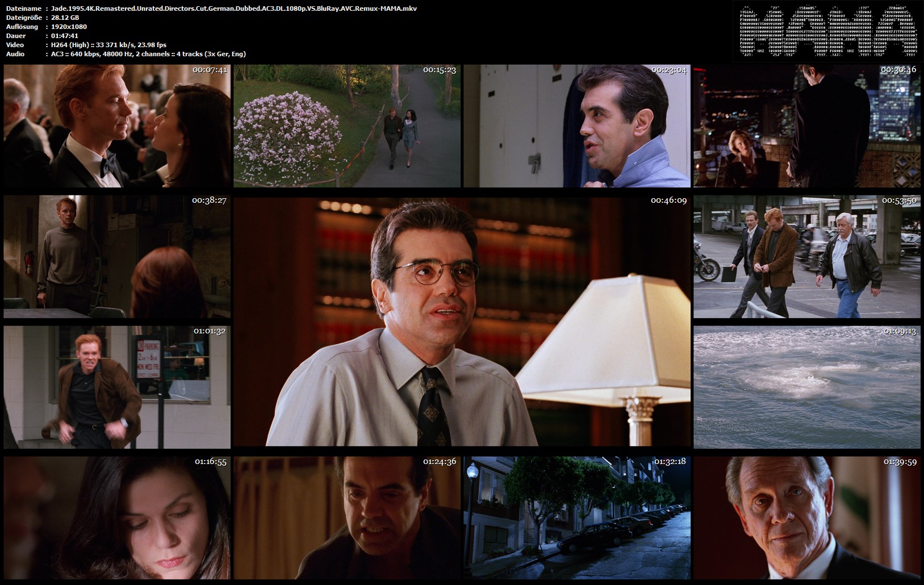Viewport: 924px width, 585px height.
Task: Click the night skyline frame at 00:30:46
Action: 807,126
